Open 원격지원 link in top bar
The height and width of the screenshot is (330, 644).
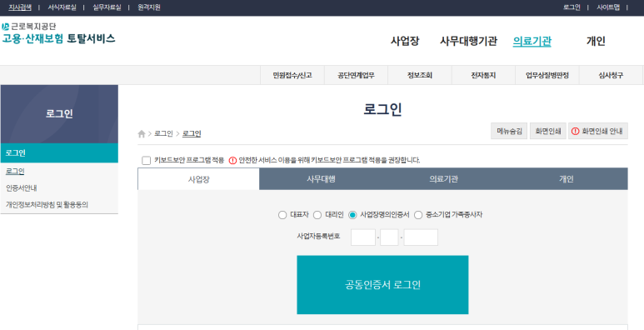(149, 7)
